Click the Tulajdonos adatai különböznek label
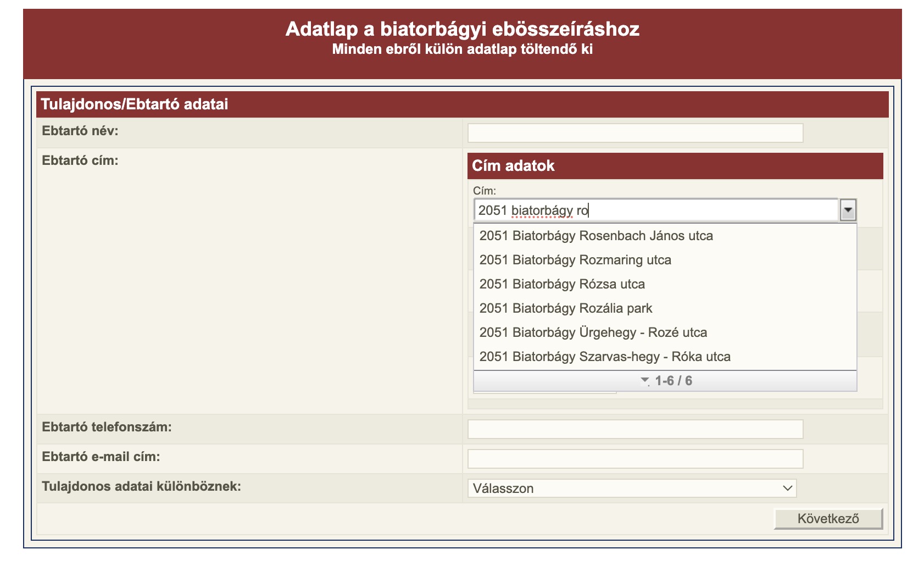This screenshot has width=924, height=577. tap(141, 486)
